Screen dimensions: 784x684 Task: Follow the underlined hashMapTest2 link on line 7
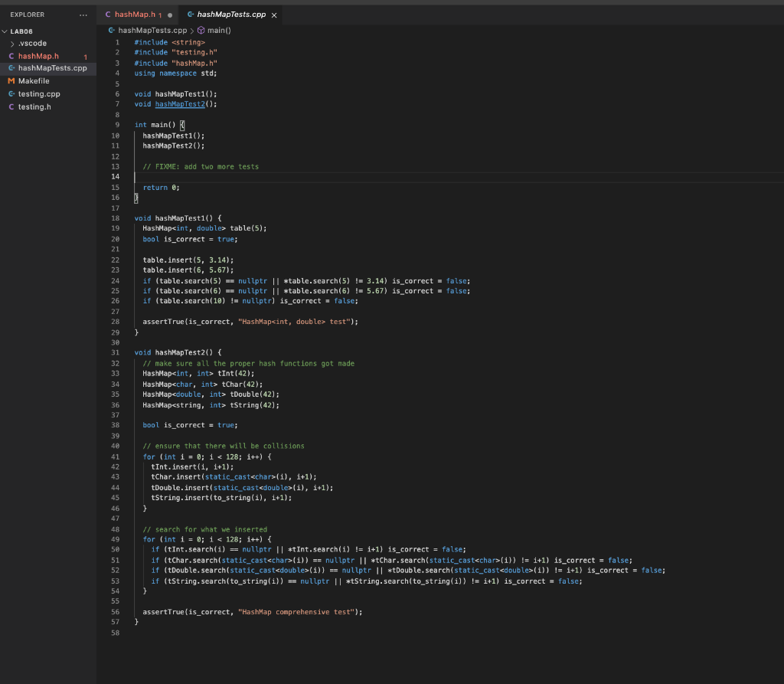coord(180,104)
